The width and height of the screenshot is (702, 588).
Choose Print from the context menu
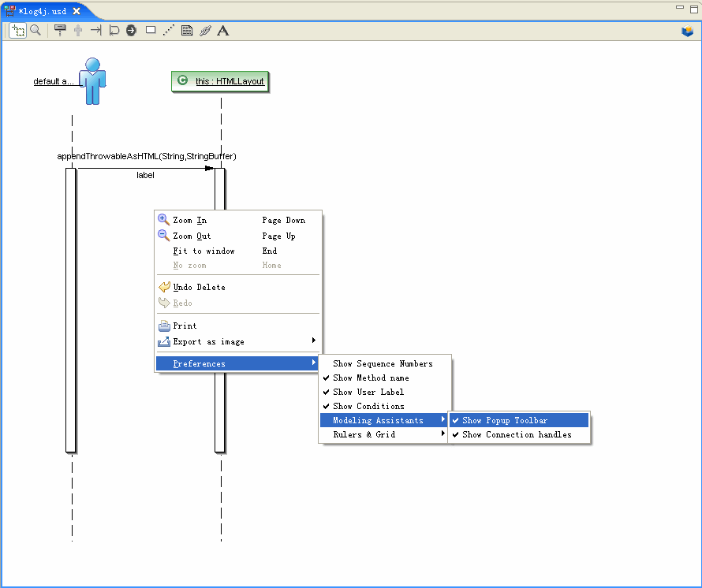point(237,326)
